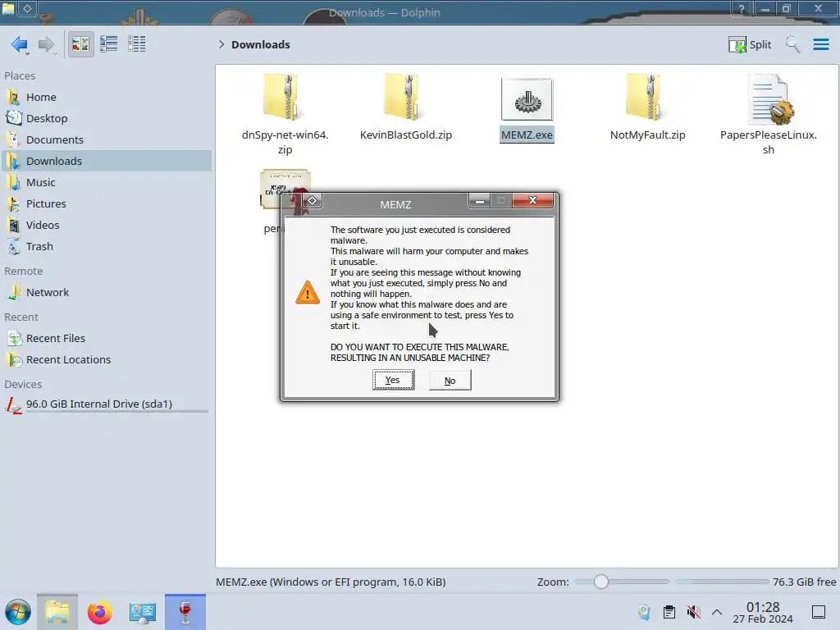Switch to Details view mode

(x=137, y=44)
